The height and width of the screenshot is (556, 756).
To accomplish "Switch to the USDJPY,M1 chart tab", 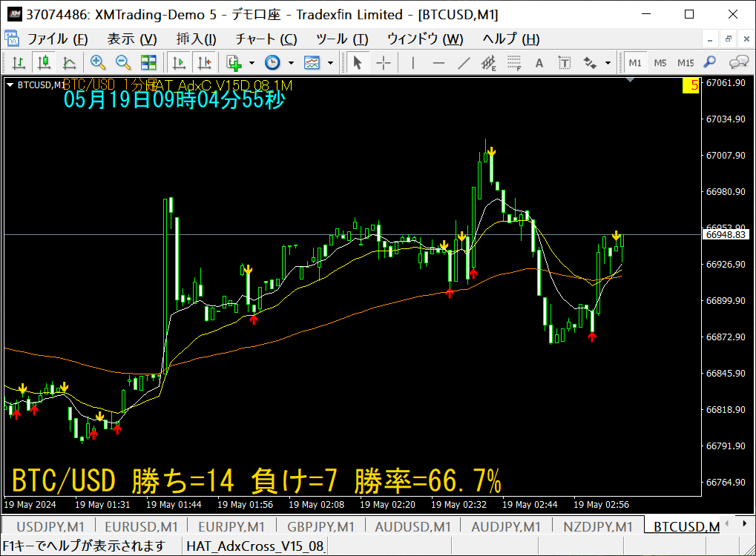I will 50,526.
